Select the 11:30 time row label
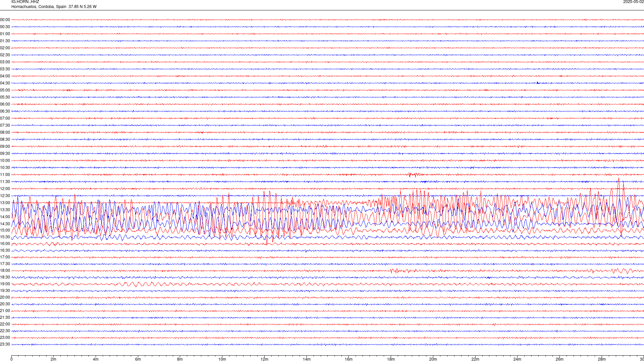The image size is (644, 362). pos(5,182)
